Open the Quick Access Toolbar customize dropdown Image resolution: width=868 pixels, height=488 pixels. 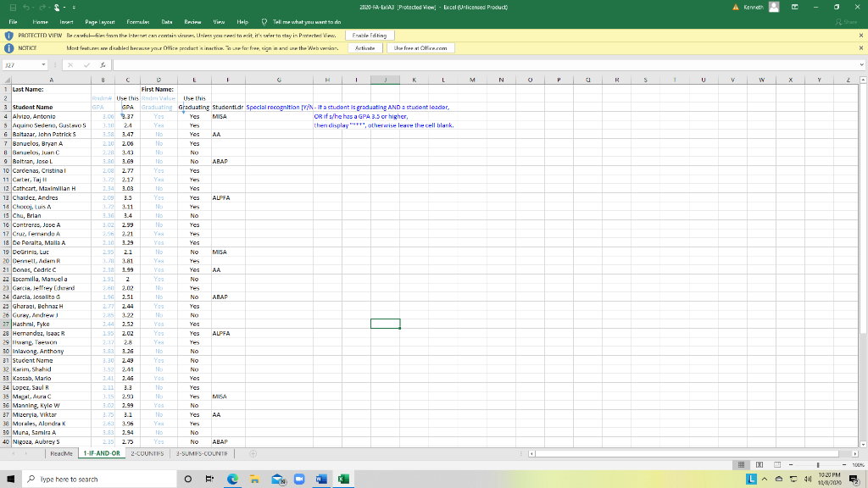pyautogui.click(x=74, y=7)
